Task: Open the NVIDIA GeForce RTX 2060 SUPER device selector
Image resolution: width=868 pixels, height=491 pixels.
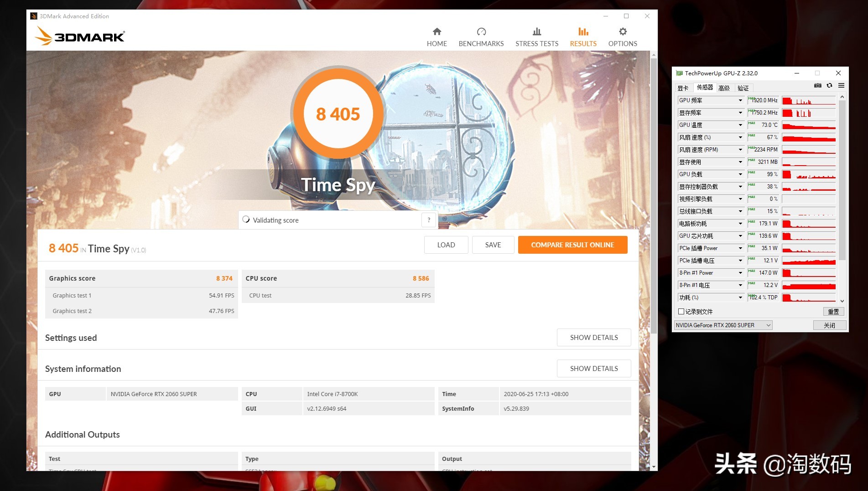Action: tap(723, 325)
